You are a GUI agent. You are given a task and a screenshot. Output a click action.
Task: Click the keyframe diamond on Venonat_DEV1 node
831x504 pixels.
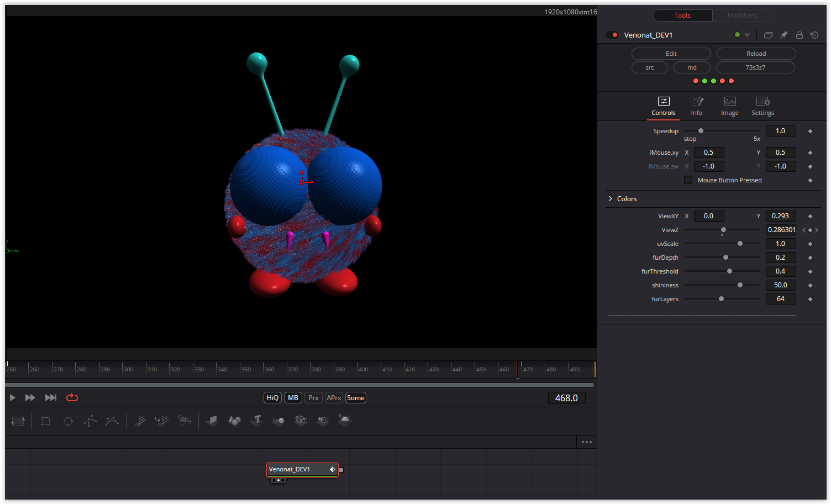(333, 469)
